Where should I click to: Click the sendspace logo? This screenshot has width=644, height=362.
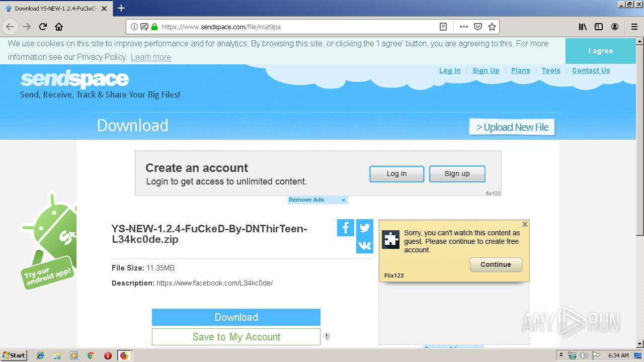(74, 79)
